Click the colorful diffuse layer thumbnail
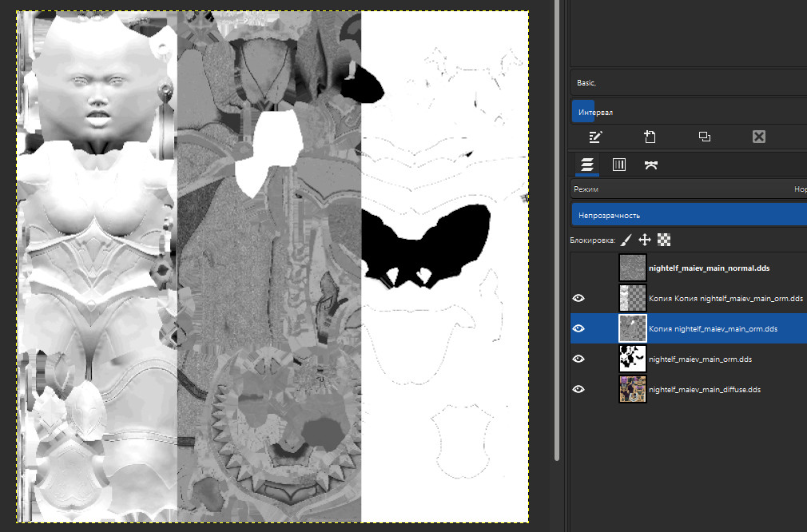Screen dimensions: 807x532 point(632,389)
